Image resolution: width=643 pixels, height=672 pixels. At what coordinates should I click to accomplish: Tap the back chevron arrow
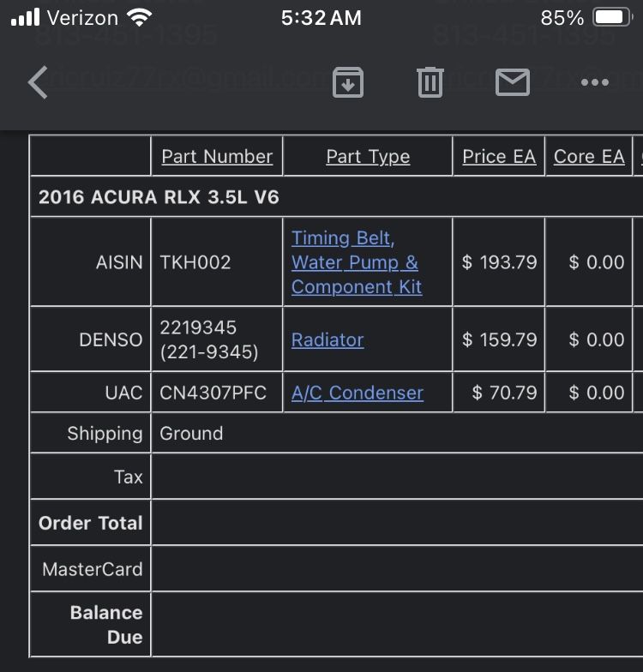pos(38,82)
